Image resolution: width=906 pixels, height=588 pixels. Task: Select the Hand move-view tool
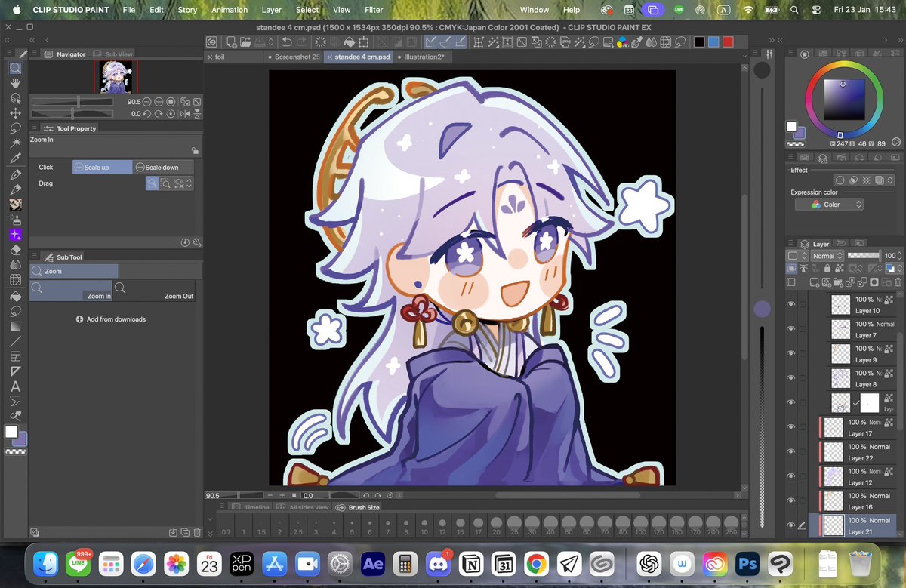[x=14, y=84]
